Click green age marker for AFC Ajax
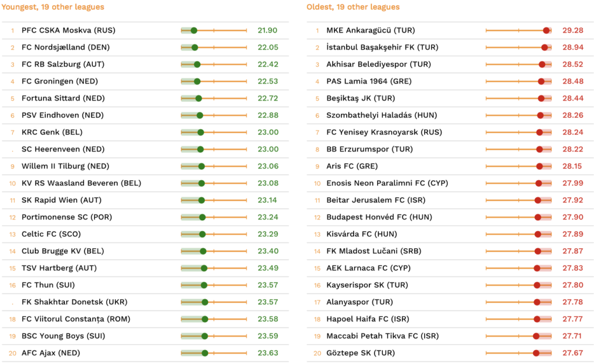The height and width of the screenshot is (364, 594). [205, 354]
